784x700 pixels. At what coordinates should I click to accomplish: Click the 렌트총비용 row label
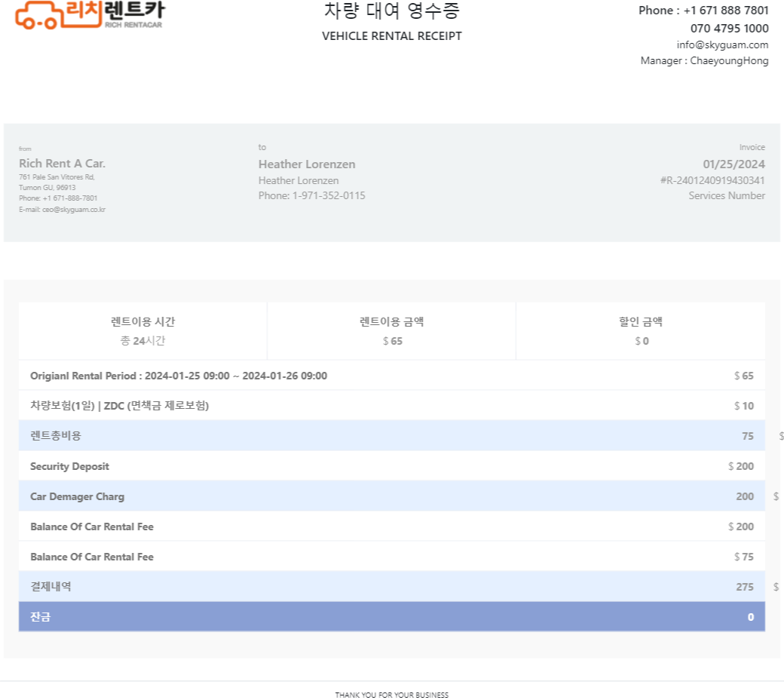coord(56,436)
